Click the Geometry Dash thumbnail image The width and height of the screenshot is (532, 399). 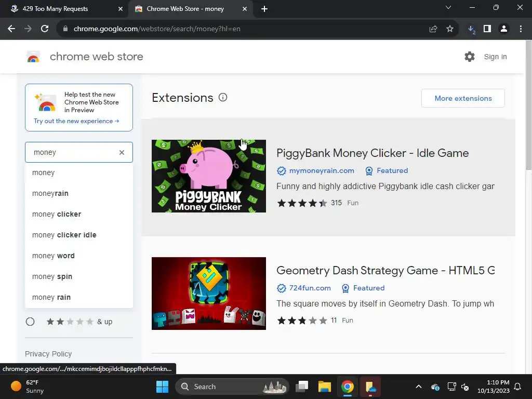coord(209,294)
